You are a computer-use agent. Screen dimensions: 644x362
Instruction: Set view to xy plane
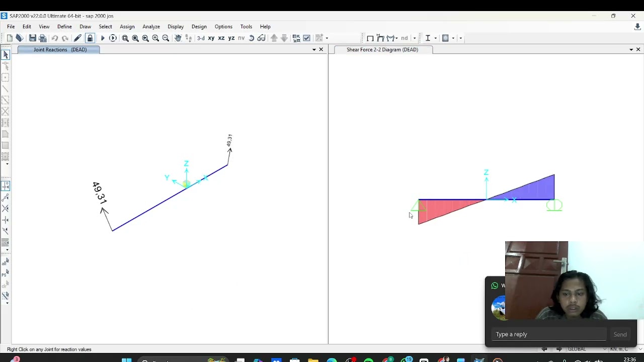211,38
